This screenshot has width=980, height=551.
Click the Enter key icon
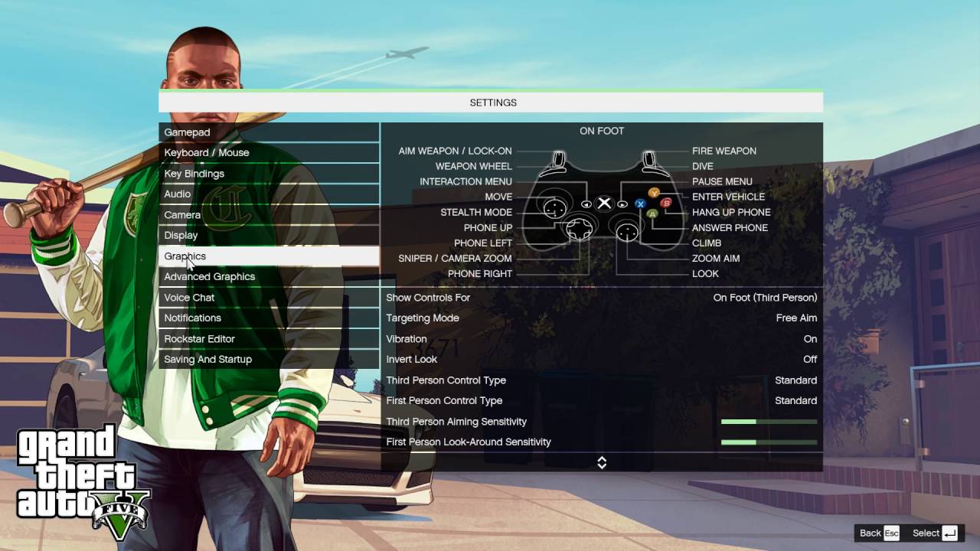[x=949, y=533]
